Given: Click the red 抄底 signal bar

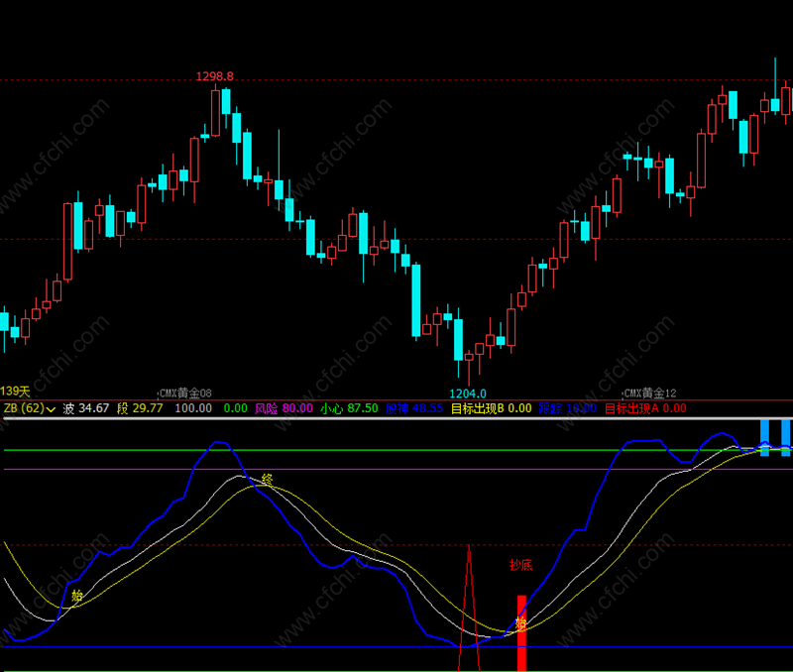Looking at the screenshot, I should 521,633.
